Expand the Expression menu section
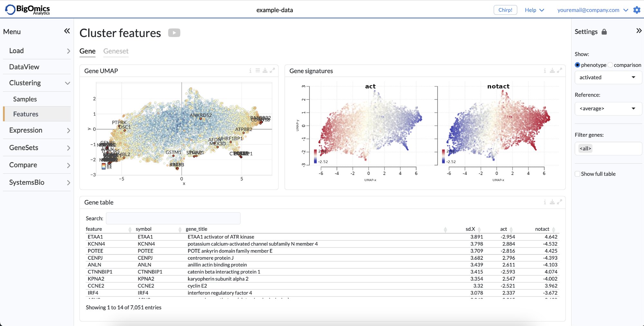 (x=37, y=130)
